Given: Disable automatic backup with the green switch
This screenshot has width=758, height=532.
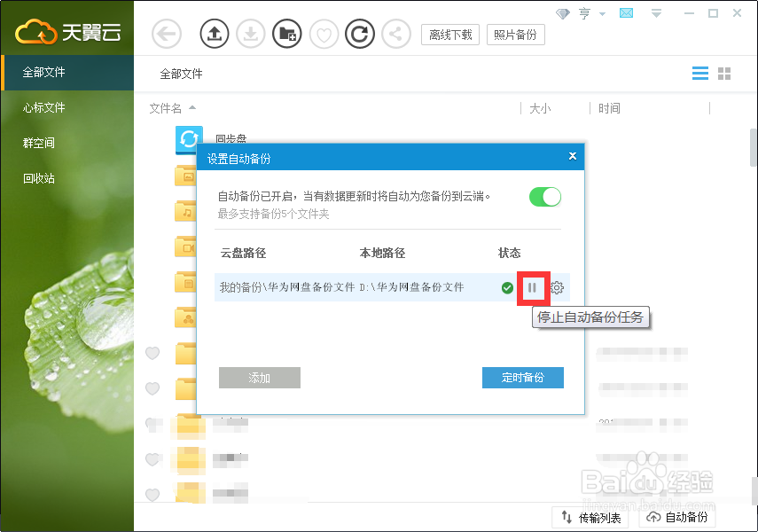Looking at the screenshot, I should pos(544,197).
